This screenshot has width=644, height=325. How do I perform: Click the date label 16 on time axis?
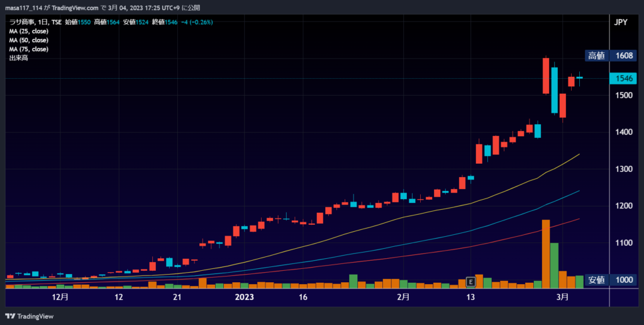coord(303,297)
